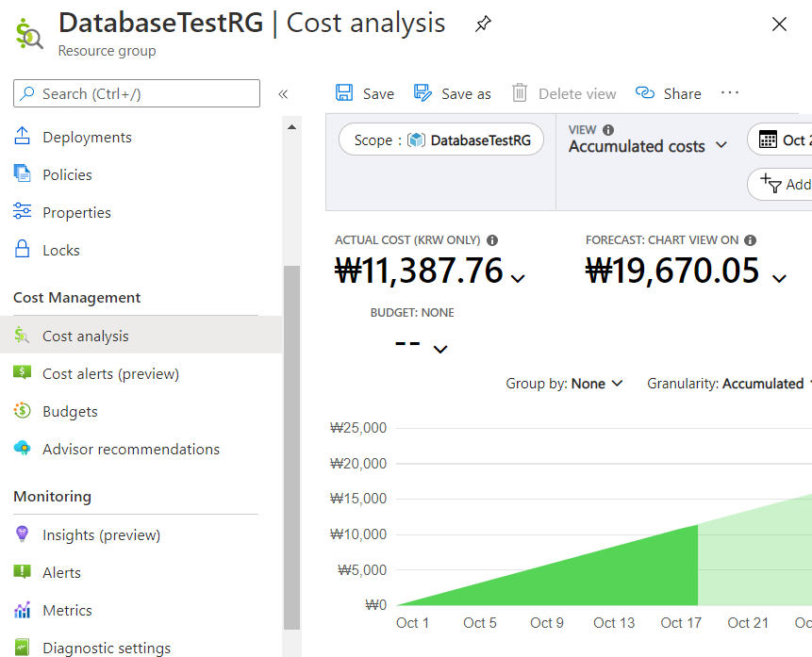The width and height of the screenshot is (812, 657).
Task: Collapse the left navigation menu
Action: 283,93
